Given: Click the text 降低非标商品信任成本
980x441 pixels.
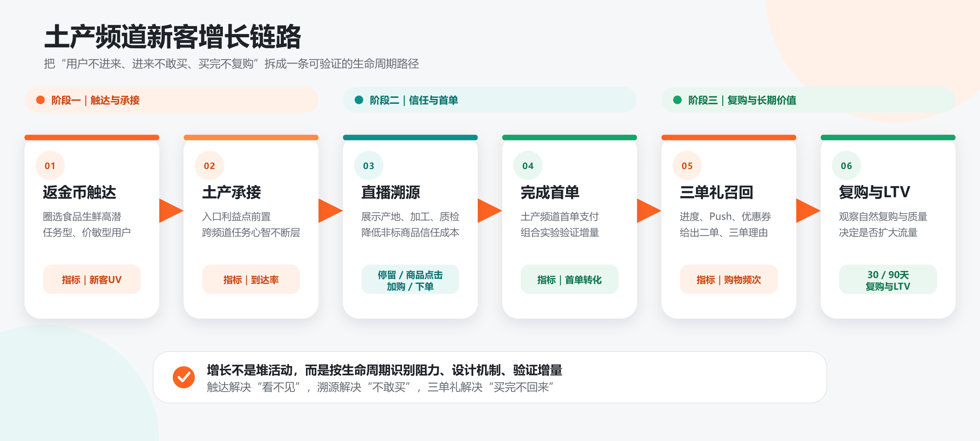Looking at the screenshot, I should click(410, 232).
